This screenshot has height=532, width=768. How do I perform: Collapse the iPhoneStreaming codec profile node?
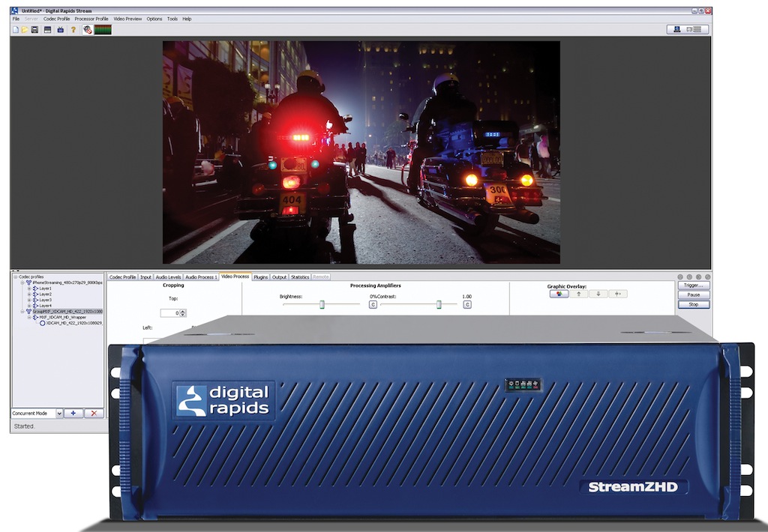[22, 282]
